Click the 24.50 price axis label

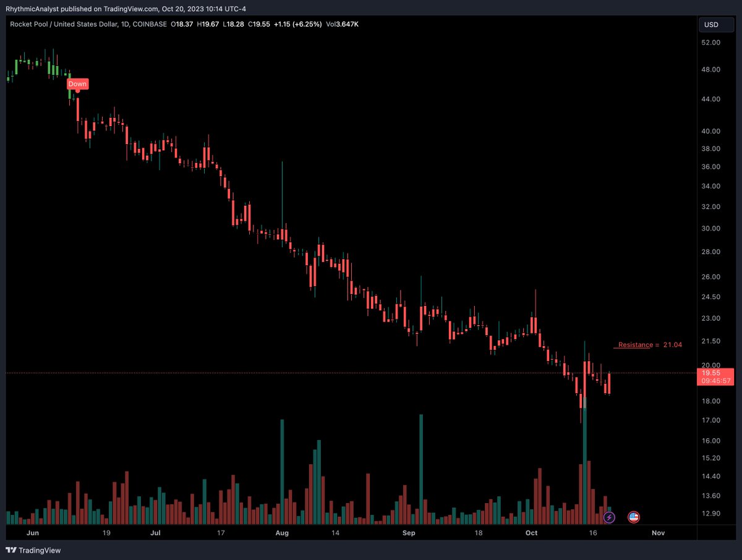pos(712,297)
